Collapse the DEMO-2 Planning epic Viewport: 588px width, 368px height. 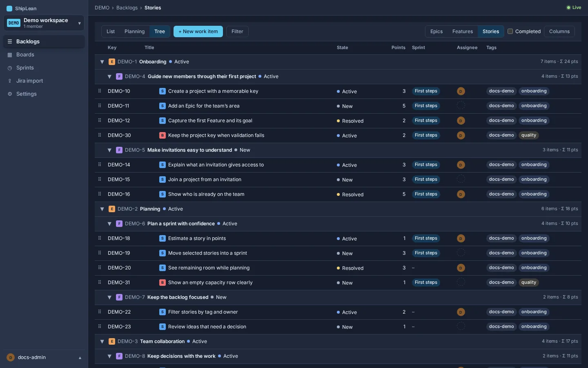coord(102,209)
